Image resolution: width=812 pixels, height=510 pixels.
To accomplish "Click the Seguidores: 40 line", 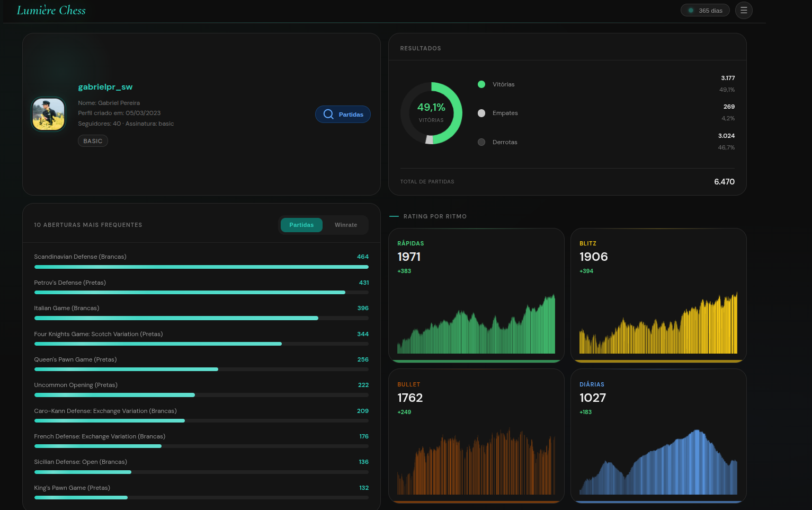I will click(x=126, y=124).
